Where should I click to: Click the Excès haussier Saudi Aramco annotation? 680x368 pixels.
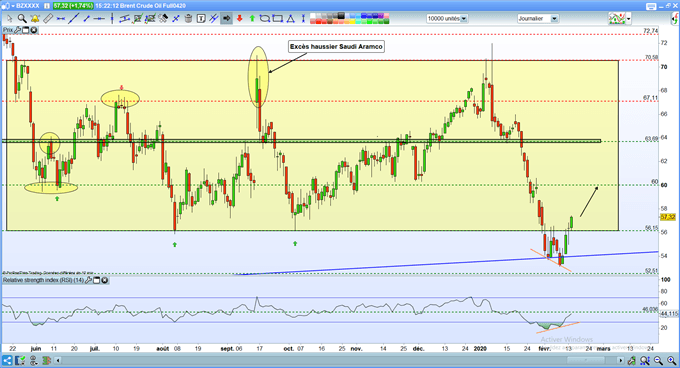click(336, 46)
